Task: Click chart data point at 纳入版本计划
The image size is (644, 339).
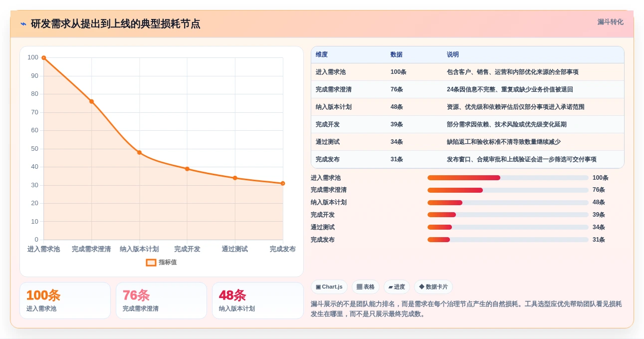Action: pos(139,152)
